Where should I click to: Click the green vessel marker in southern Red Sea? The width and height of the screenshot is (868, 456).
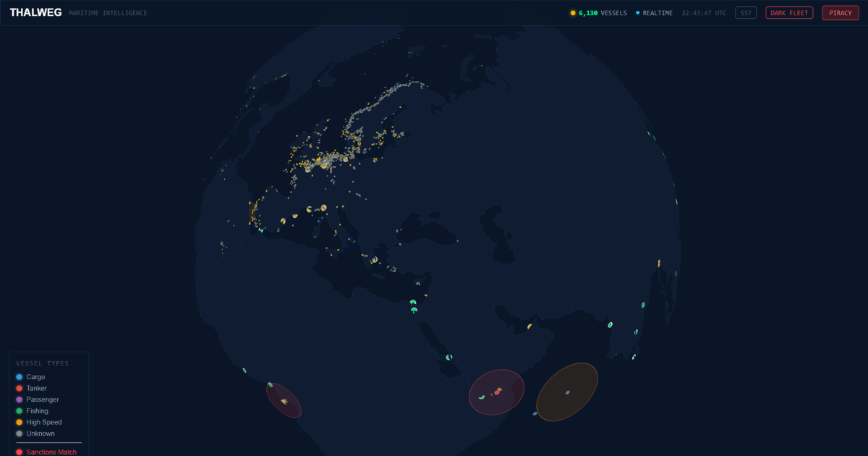pyautogui.click(x=449, y=358)
